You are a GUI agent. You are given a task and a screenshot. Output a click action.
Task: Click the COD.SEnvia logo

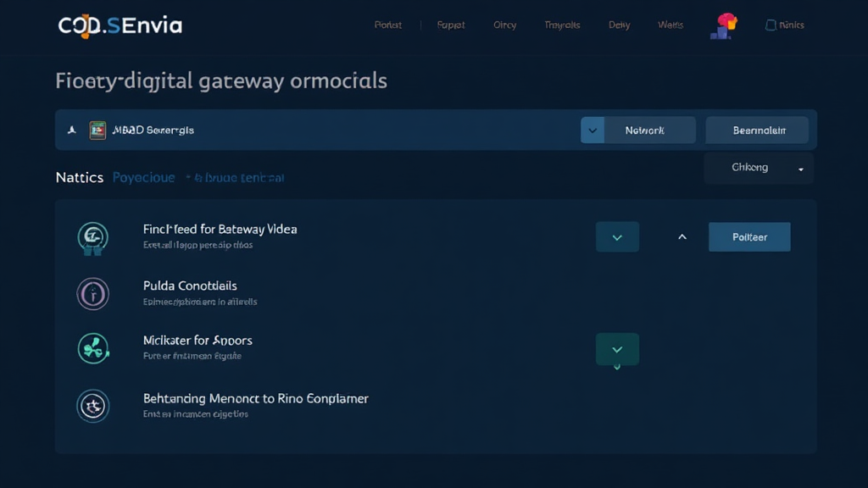[x=120, y=25]
